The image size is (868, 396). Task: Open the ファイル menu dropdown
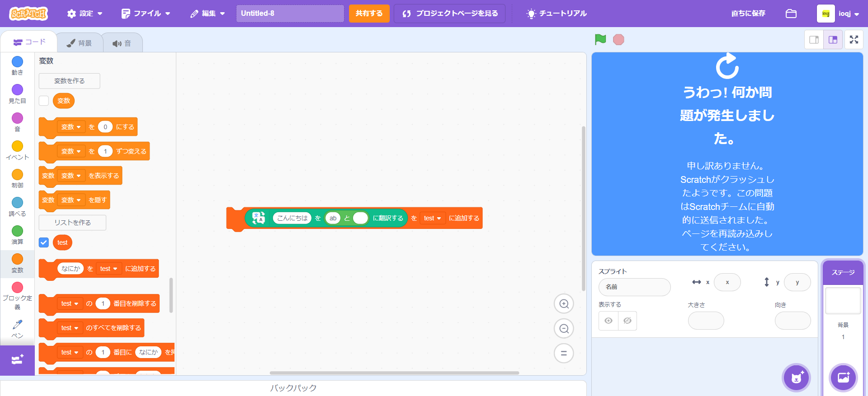click(x=146, y=14)
